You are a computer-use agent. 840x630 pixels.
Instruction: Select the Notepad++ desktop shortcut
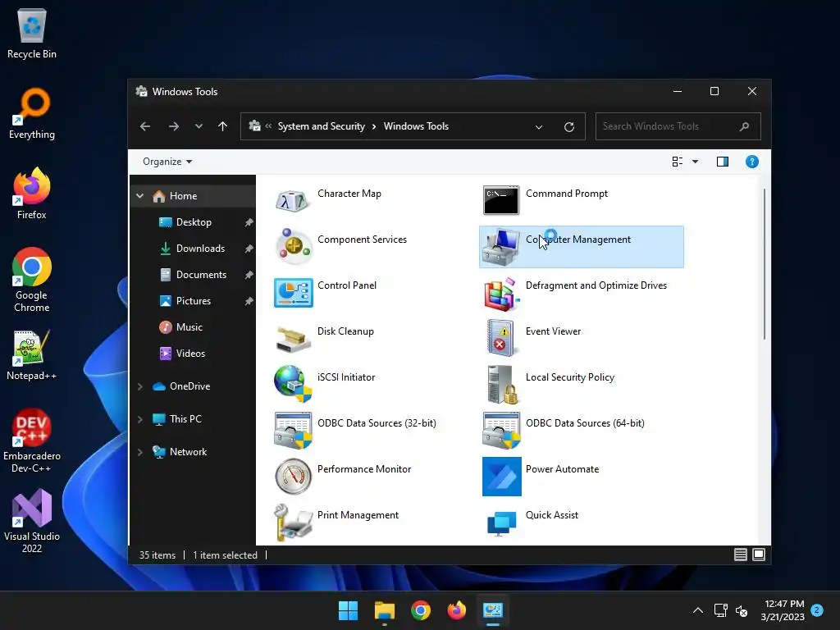32,355
